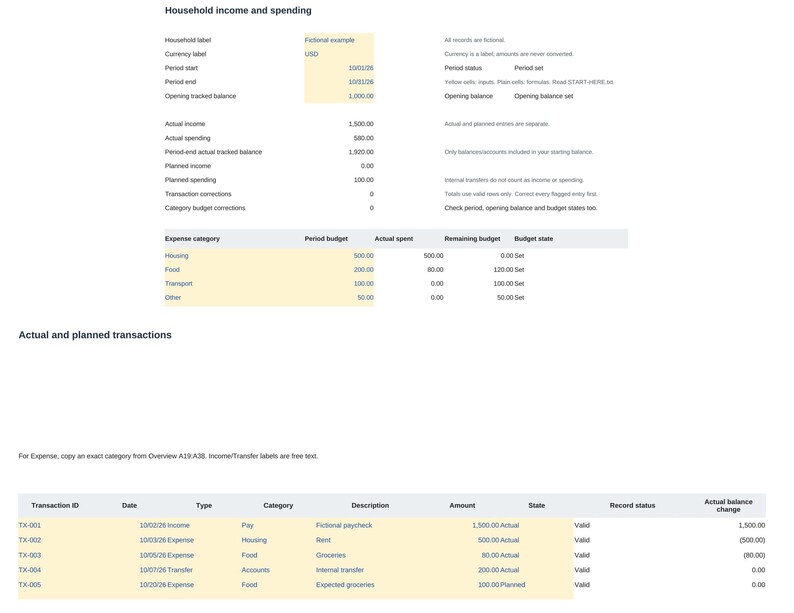Click the 'Household income and spending' heading

[x=238, y=11]
